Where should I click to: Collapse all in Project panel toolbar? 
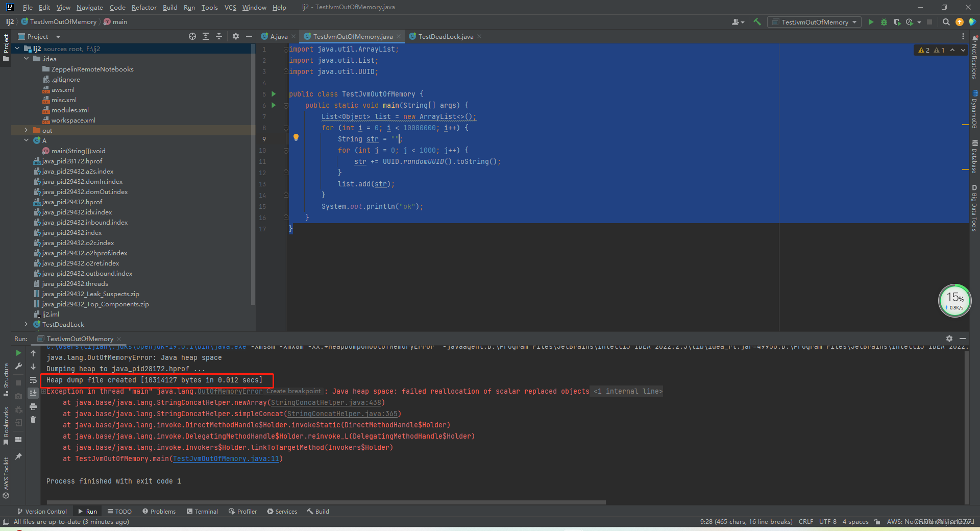coord(219,36)
